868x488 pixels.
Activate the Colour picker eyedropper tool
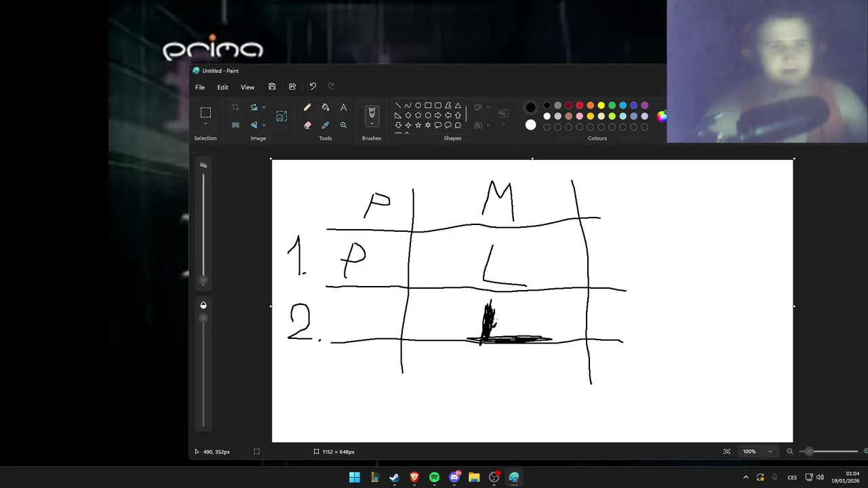click(x=325, y=125)
